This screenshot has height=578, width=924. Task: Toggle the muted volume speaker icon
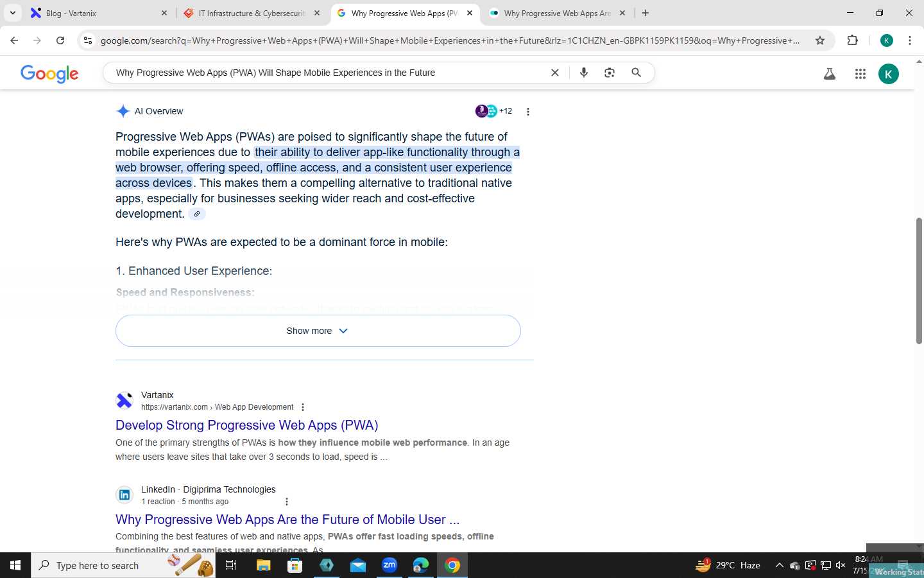(841, 565)
